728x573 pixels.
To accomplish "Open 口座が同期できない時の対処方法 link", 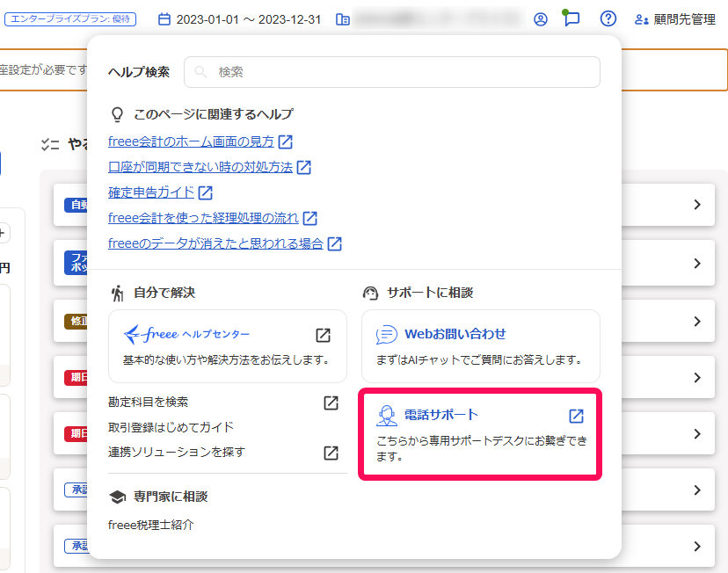I will pos(200,167).
